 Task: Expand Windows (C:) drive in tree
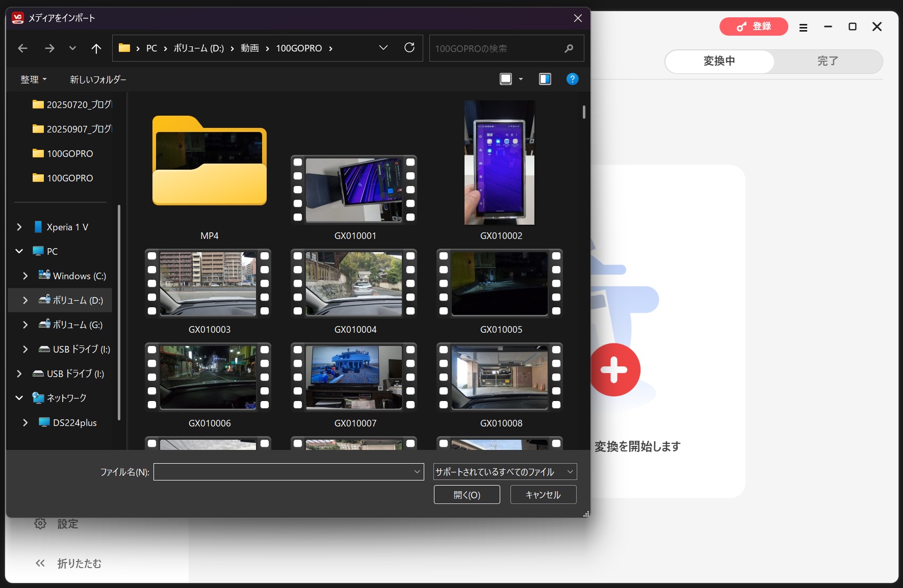point(25,276)
